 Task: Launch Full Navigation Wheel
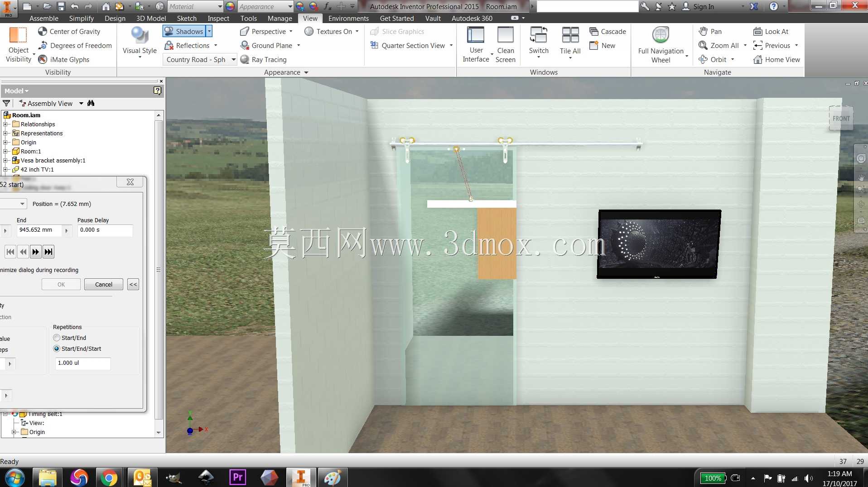661,44
